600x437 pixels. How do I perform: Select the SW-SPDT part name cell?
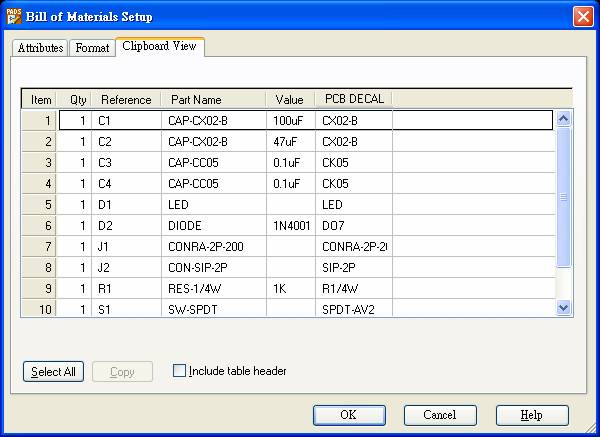(214, 309)
